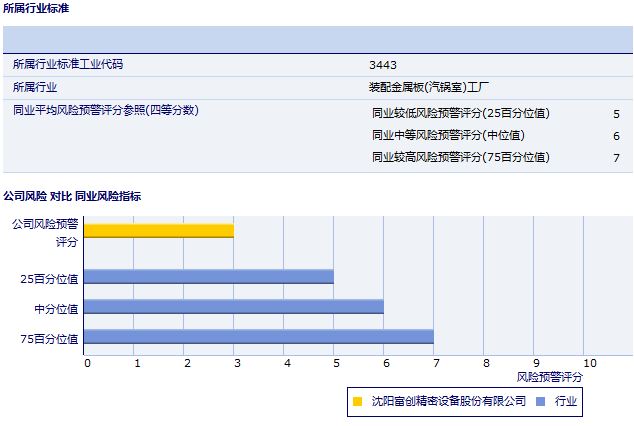The height and width of the screenshot is (426, 634).
Task: Click the blue legend swatch for 行业
Action: coord(540,401)
